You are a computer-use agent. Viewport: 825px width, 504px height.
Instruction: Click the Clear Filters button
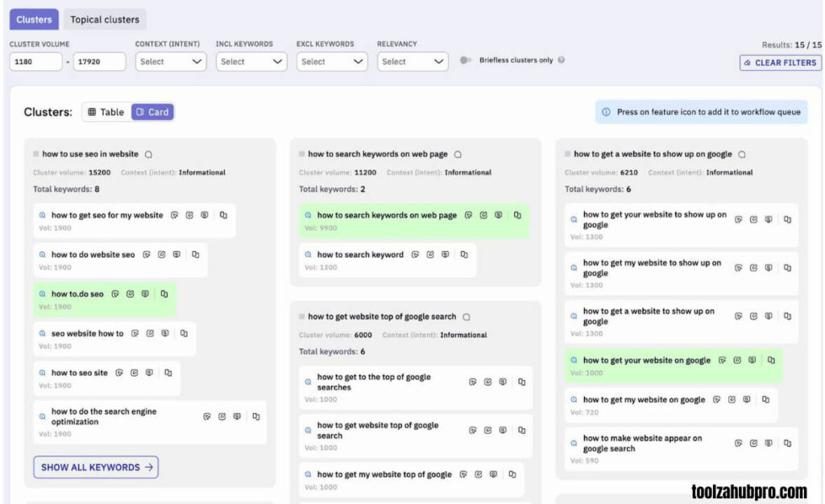point(780,63)
